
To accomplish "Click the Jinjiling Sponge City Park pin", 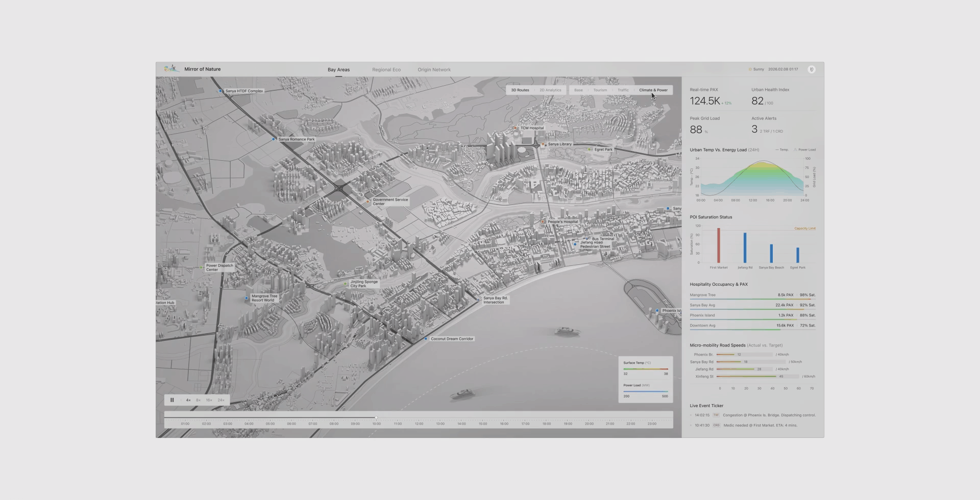I will point(346,284).
